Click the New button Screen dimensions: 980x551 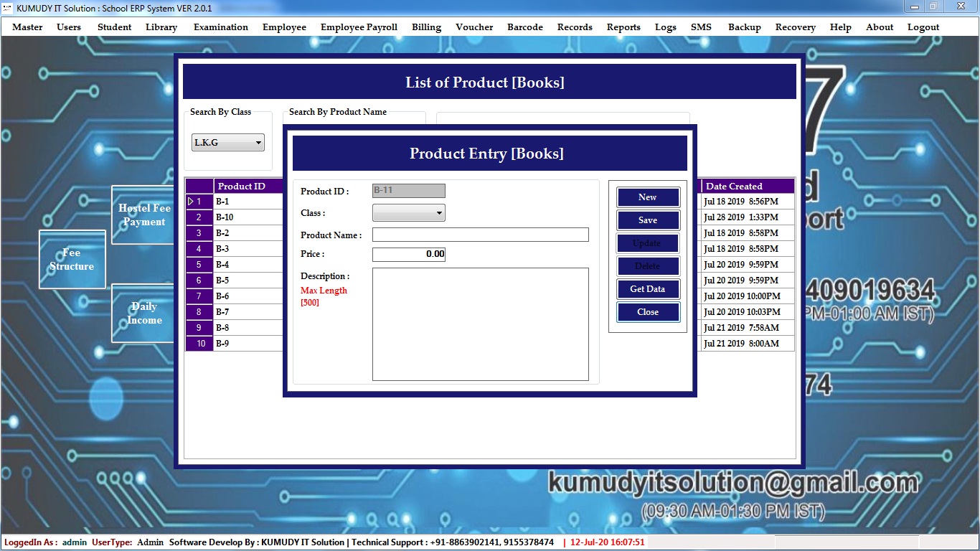[x=647, y=197]
